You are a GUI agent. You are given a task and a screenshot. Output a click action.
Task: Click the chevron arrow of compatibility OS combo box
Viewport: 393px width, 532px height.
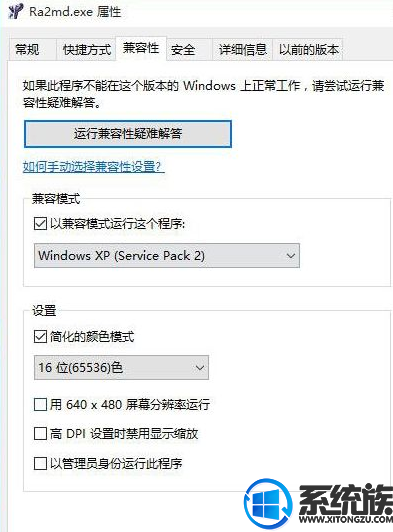pyautogui.click(x=291, y=256)
